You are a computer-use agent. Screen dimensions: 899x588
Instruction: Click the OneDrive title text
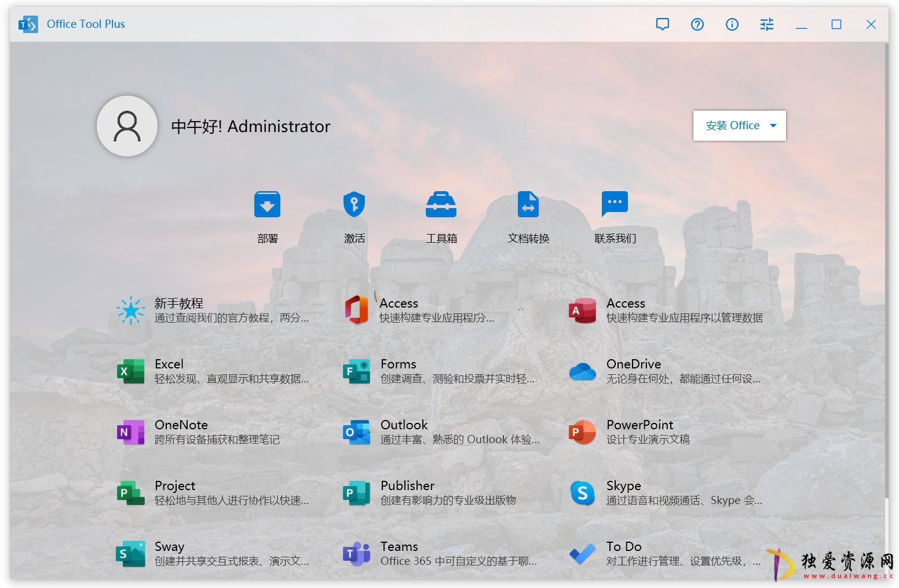[634, 364]
